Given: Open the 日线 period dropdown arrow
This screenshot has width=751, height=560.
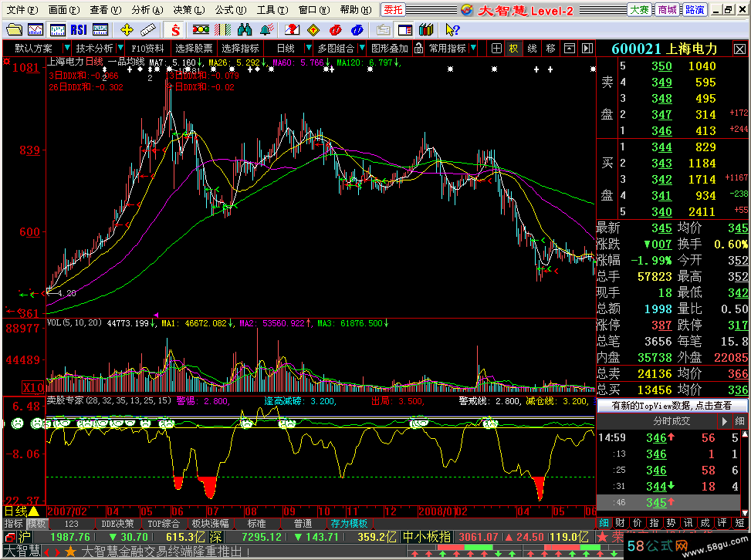Looking at the screenshot, I should [309, 48].
